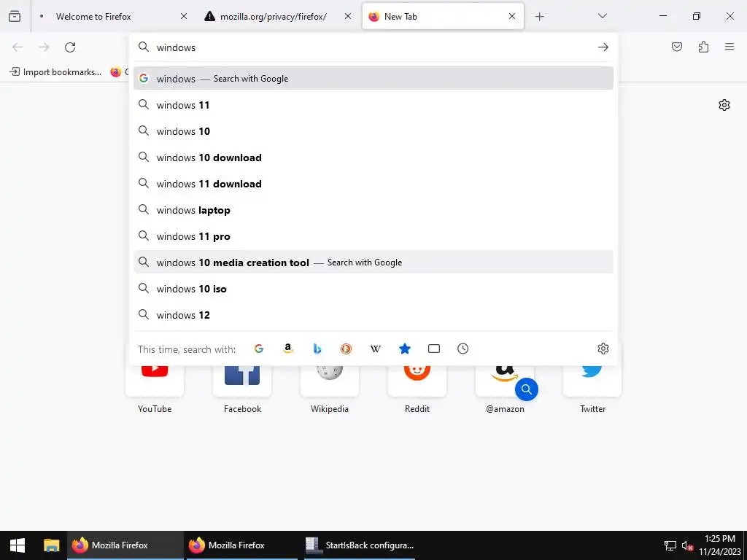
Task: Choose 'windows 10 iso' suggestion
Action: coord(373,289)
